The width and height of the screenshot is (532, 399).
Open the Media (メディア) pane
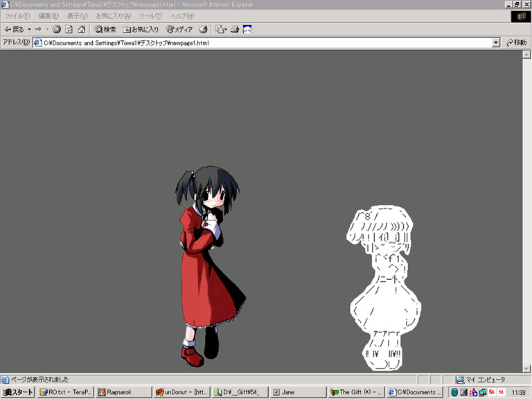(x=179, y=30)
